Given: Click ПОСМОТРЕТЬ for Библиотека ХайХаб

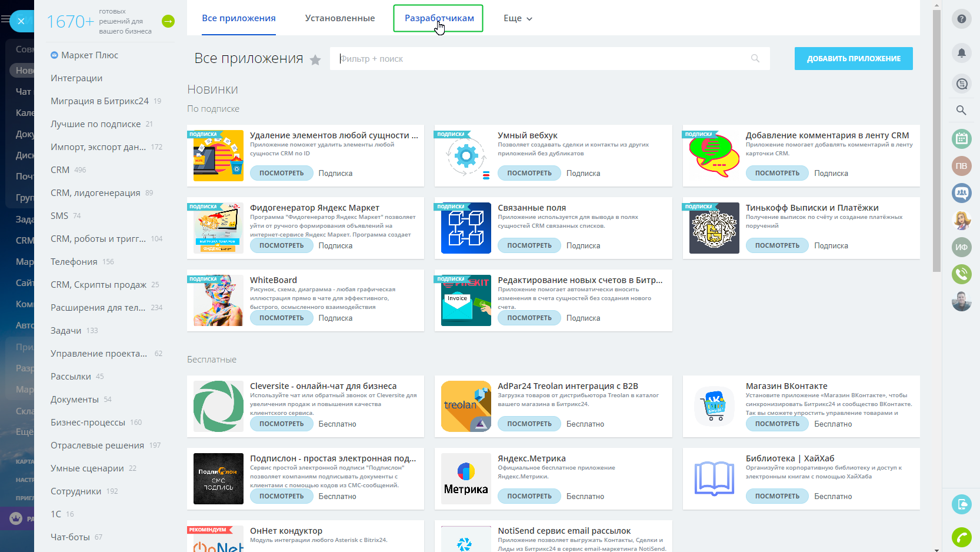Looking at the screenshot, I should click(x=777, y=496).
